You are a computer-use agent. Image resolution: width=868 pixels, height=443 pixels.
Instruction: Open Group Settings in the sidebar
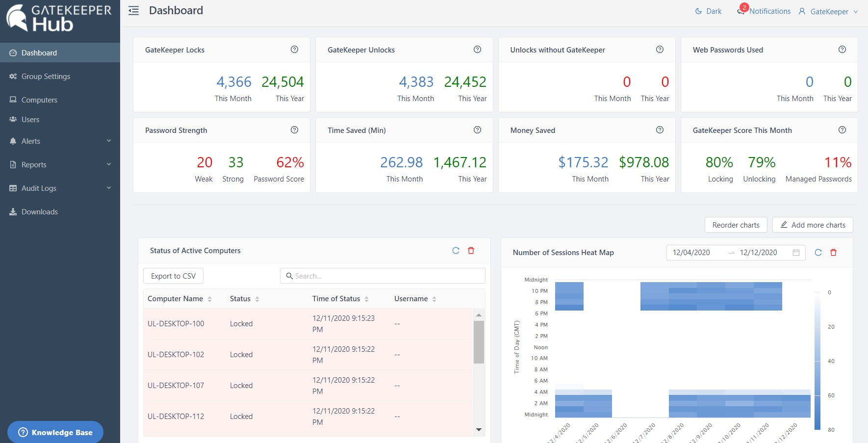coord(60,76)
